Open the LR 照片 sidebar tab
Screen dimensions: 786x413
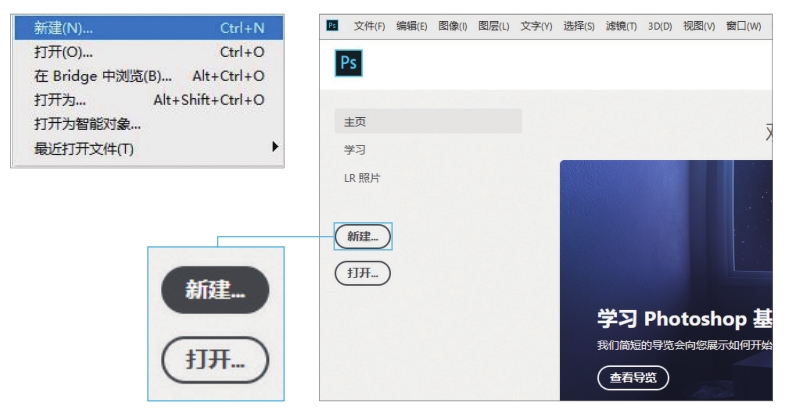coord(362,178)
